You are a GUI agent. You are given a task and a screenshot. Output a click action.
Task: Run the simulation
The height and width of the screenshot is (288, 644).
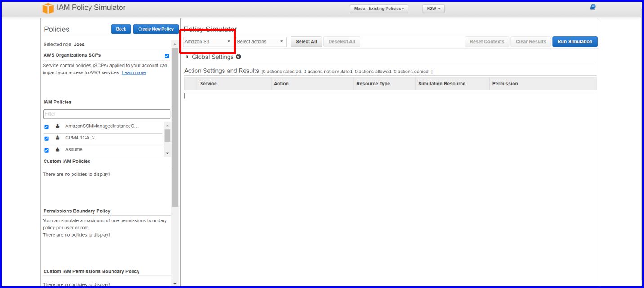(575, 42)
